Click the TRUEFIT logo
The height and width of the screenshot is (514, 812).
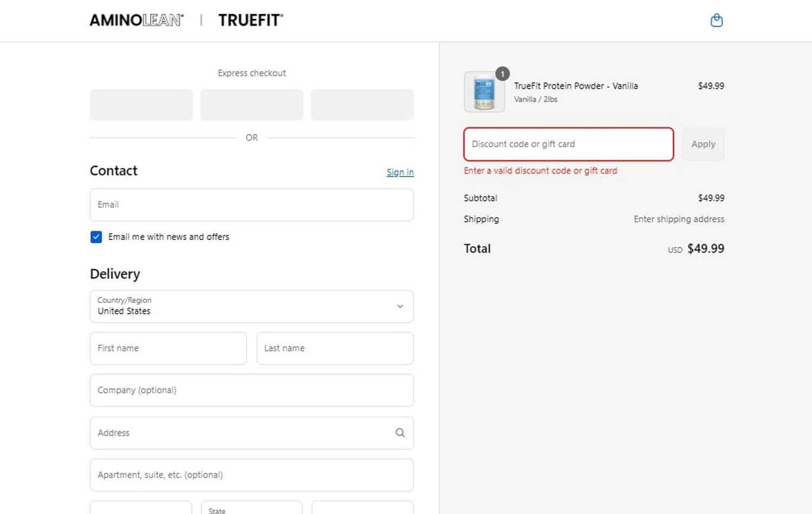pos(251,21)
